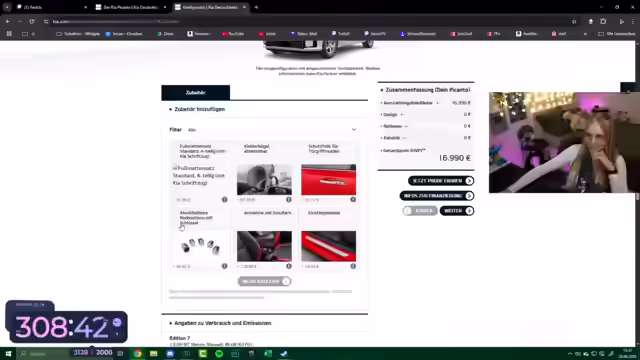
Task: Open the Chrome apps grid icon
Action: point(9,34)
